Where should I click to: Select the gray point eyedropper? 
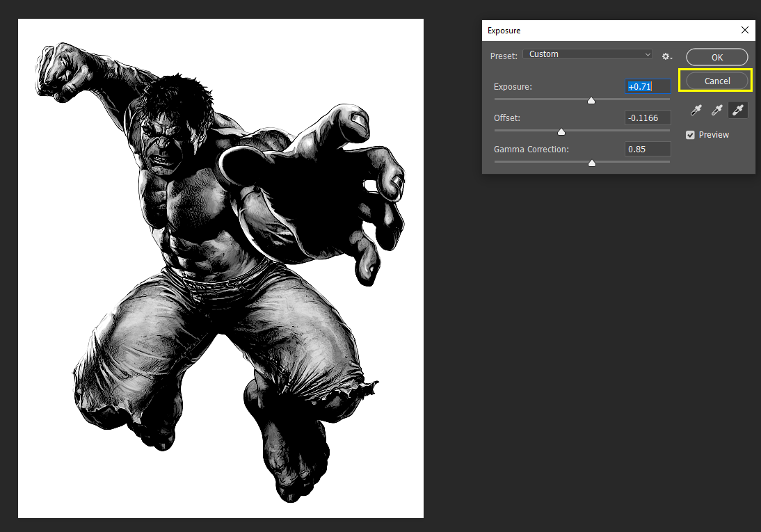717,110
